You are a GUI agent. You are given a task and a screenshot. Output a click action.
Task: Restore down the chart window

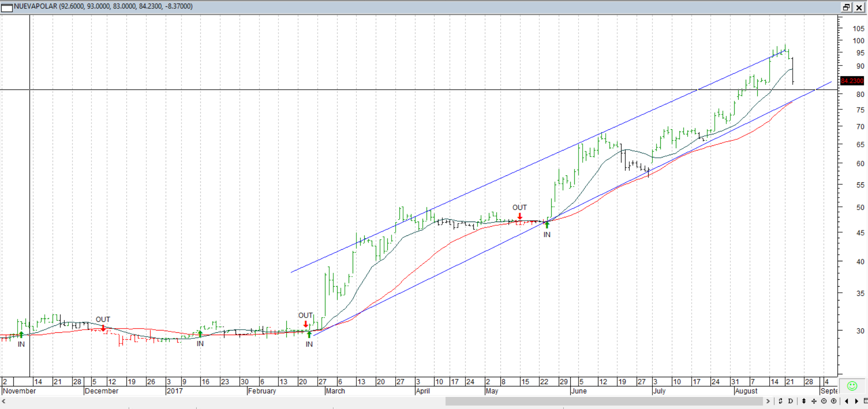pyautogui.click(x=846, y=7)
